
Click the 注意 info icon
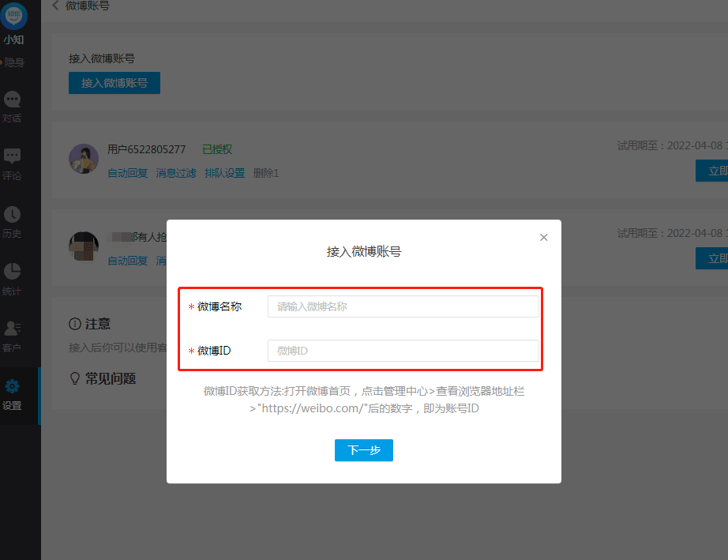coord(75,324)
